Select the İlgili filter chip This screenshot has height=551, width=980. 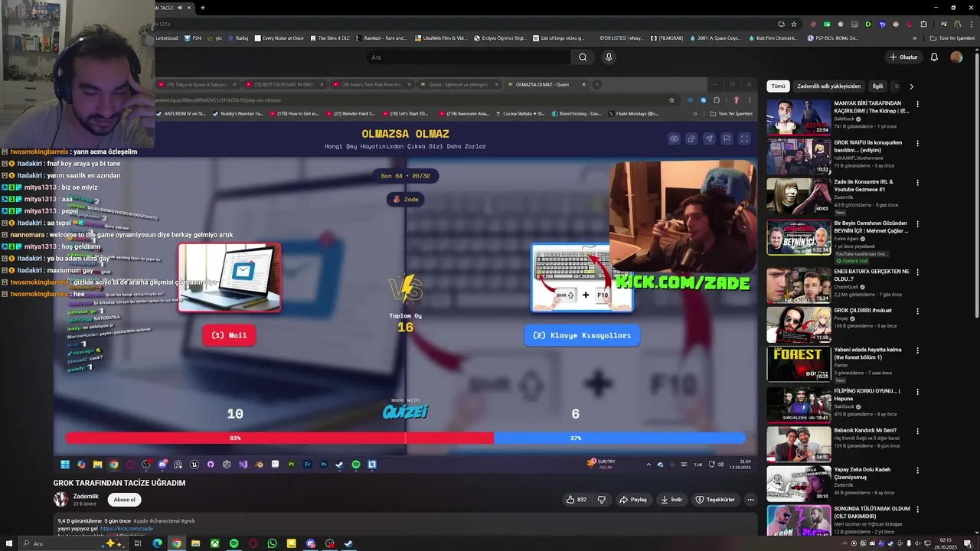pos(878,86)
